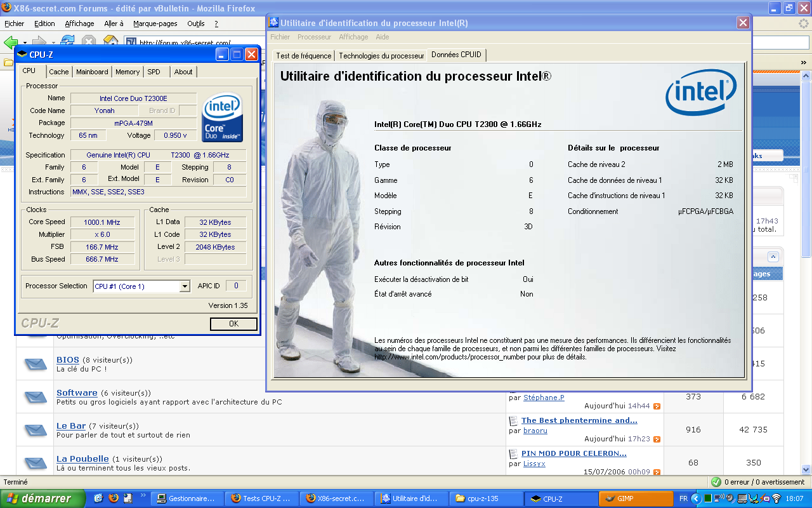The width and height of the screenshot is (812, 508).
Task: Click the Firefox home icon
Action: pos(110,41)
